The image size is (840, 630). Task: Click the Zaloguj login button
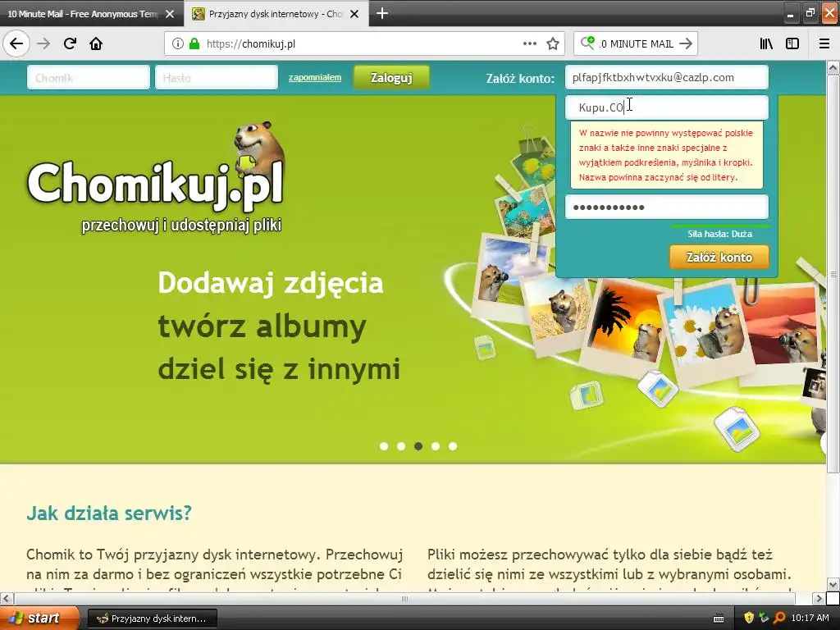(x=391, y=78)
